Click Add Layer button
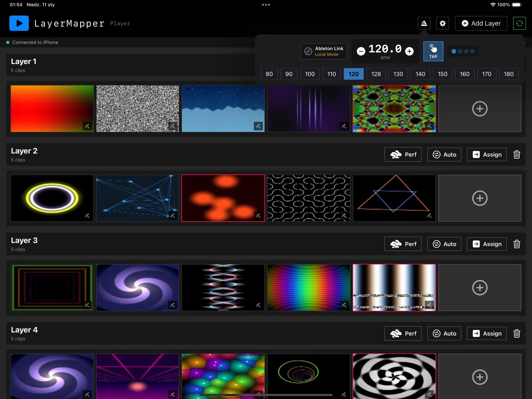532x399 pixels. [481, 23]
